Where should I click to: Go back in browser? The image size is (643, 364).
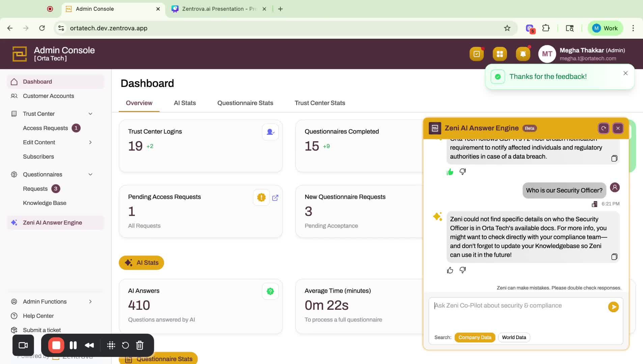[x=10, y=28]
